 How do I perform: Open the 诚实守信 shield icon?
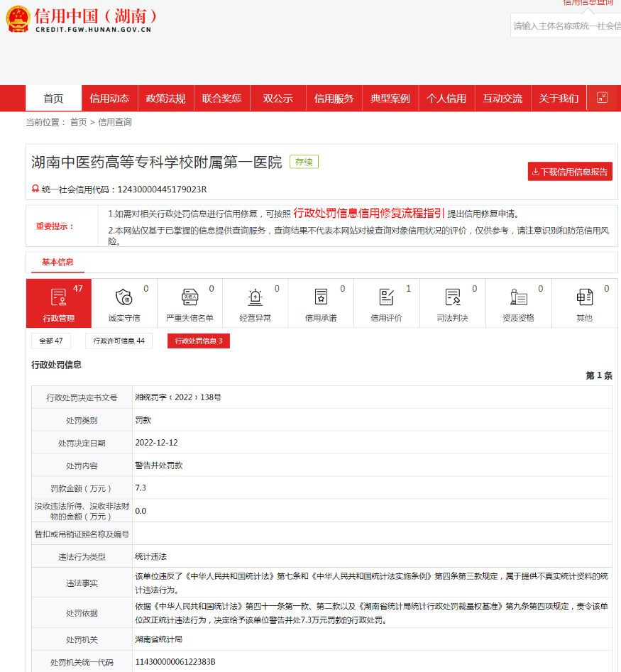(124, 297)
